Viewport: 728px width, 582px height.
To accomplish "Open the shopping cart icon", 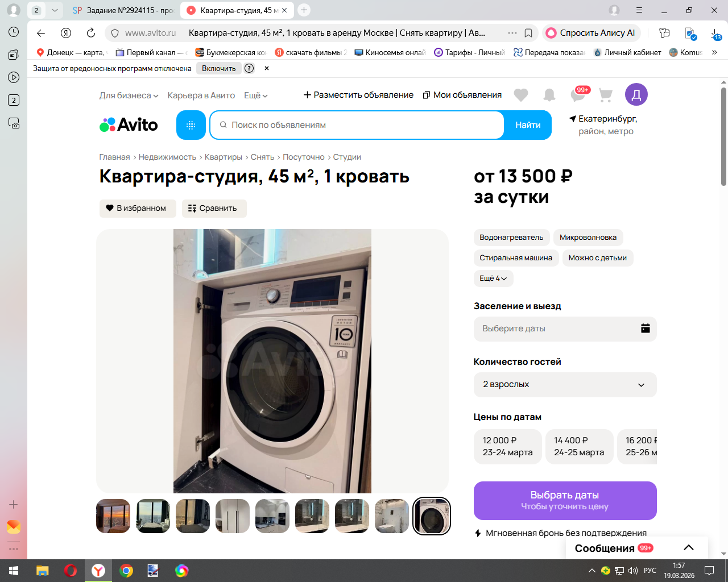I will coord(606,95).
